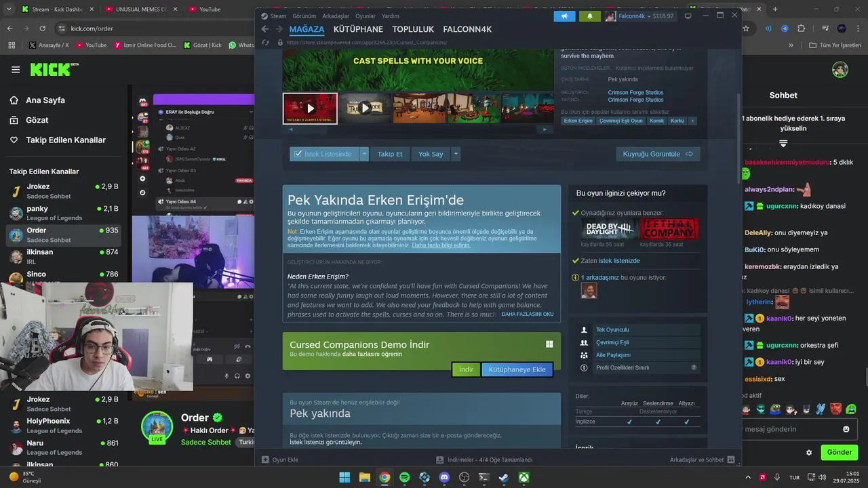Open Aile Paylaşımı feature link

pyautogui.click(x=613, y=355)
